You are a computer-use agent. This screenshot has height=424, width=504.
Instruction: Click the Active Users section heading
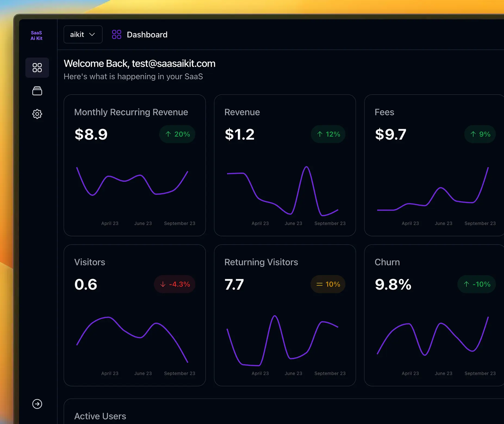pyautogui.click(x=100, y=416)
